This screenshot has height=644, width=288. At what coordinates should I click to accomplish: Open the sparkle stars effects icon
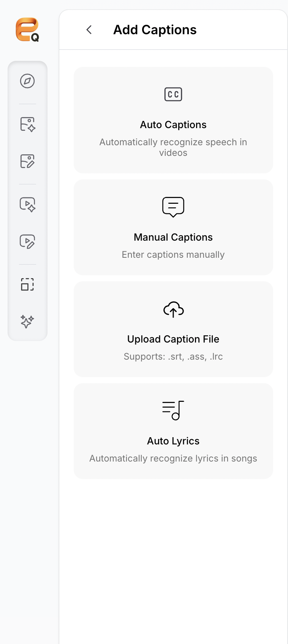point(27,321)
